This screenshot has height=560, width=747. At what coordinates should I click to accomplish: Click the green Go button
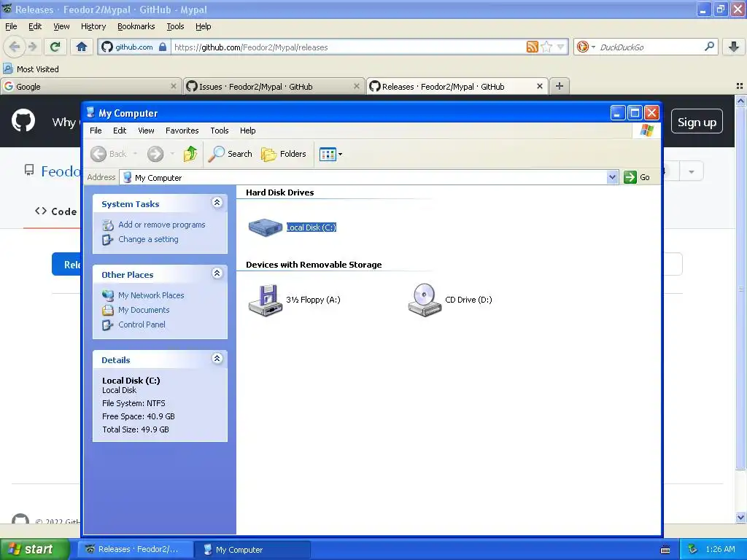(637, 177)
